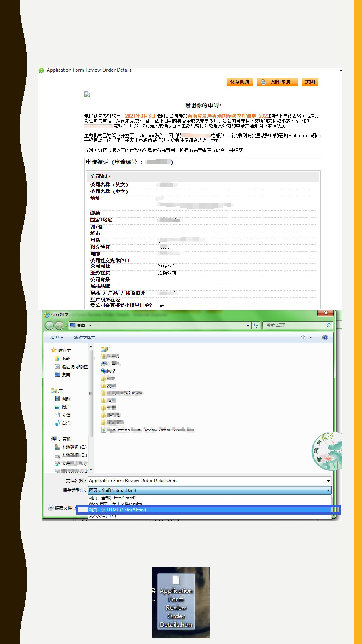Viewport: 362px width, 644px height.
Task: Select 视频 videos library
Action: pos(63,399)
